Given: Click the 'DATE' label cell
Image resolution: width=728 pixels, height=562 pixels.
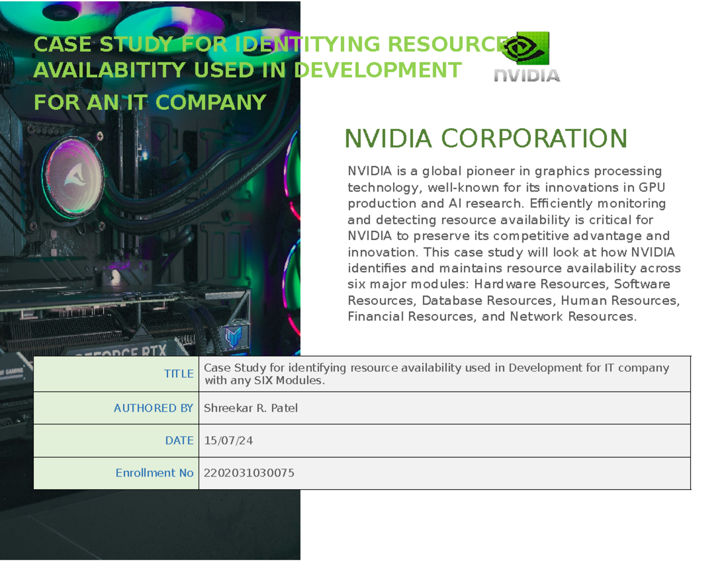Looking at the screenshot, I should pos(116,441).
